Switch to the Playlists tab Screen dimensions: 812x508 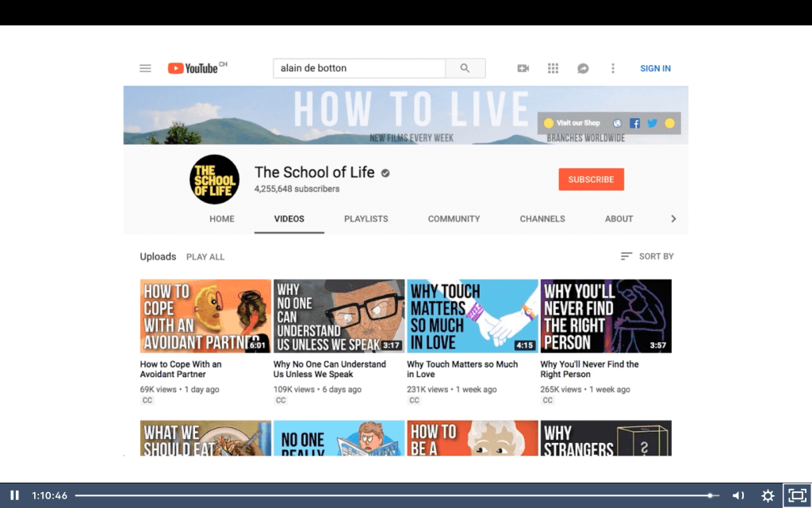[x=366, y=219]
